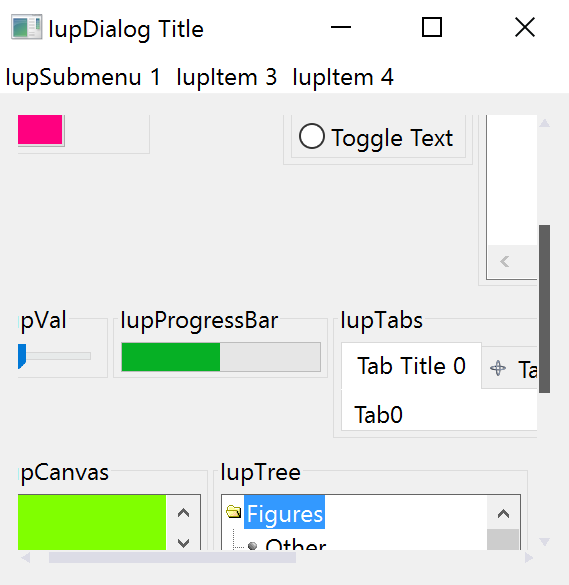Click the cross icon on second tab
569x585 pixels.
[498, 368]
